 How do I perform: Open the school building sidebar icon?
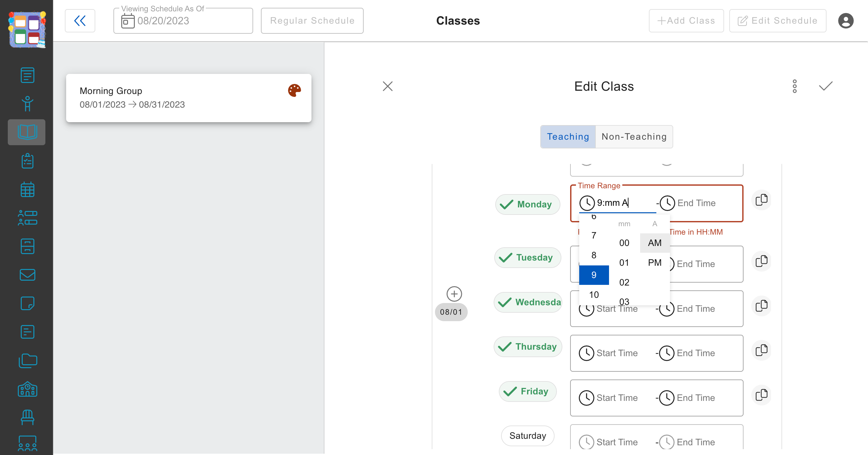click(x=28, y=389)
